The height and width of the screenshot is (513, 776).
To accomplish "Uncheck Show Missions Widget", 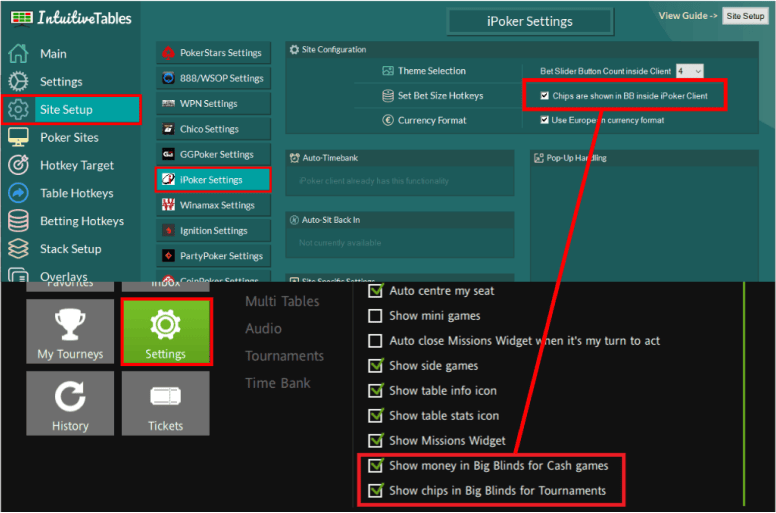I will click(375, 441).
